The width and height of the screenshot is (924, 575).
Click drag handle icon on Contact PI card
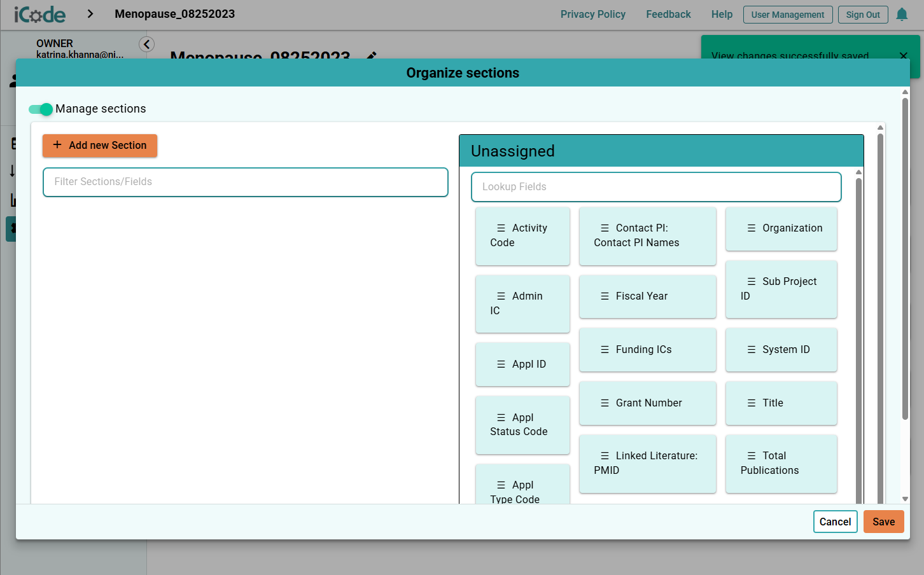coord(605,228)
